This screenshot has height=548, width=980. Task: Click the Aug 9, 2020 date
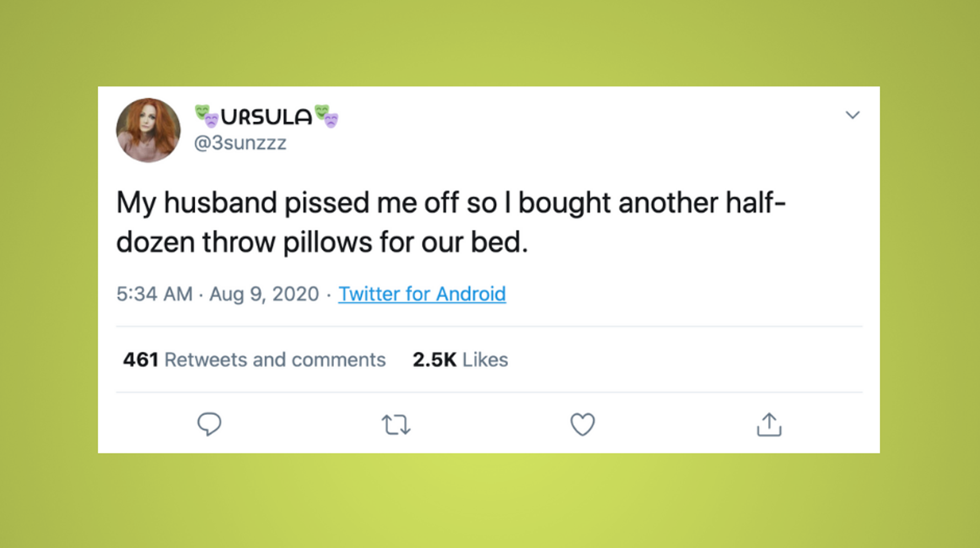coord(264,294)
